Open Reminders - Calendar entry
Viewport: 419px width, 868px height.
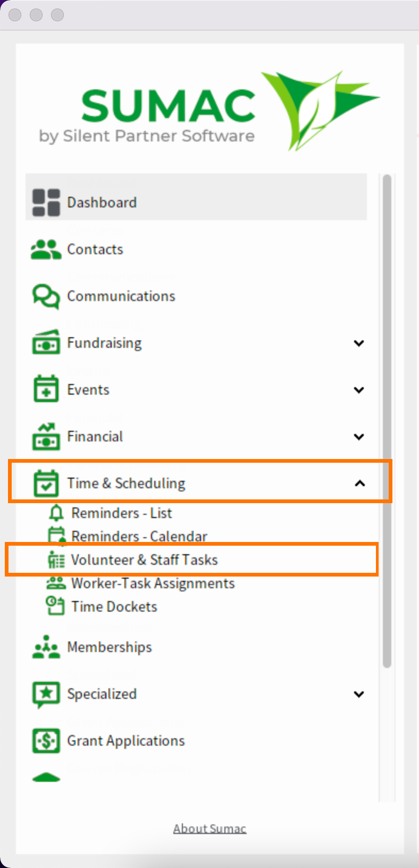tap(139, 536)
